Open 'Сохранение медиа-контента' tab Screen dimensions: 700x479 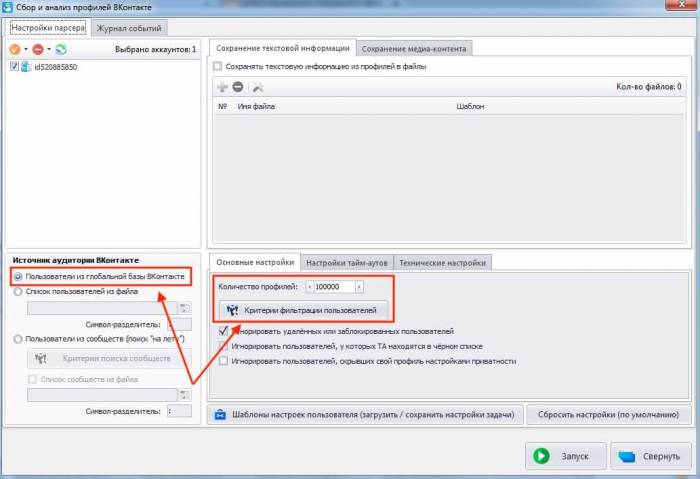coord(414,48)
